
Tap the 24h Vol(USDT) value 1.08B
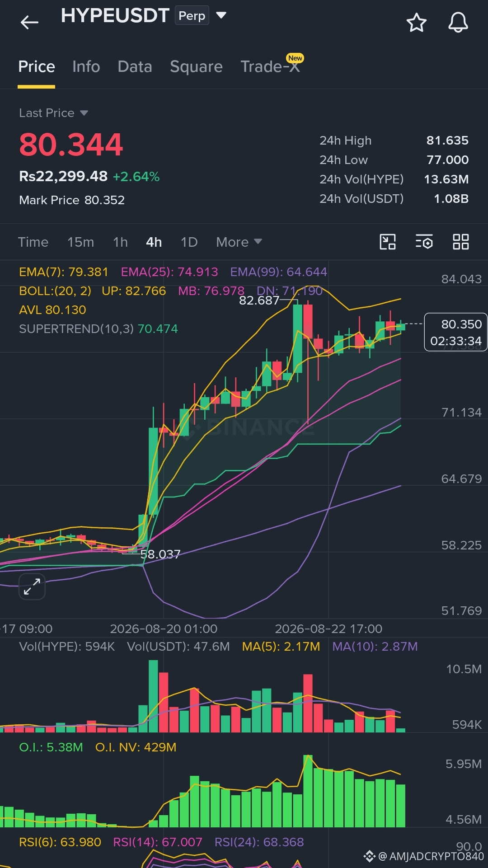[x=451, y=199]
